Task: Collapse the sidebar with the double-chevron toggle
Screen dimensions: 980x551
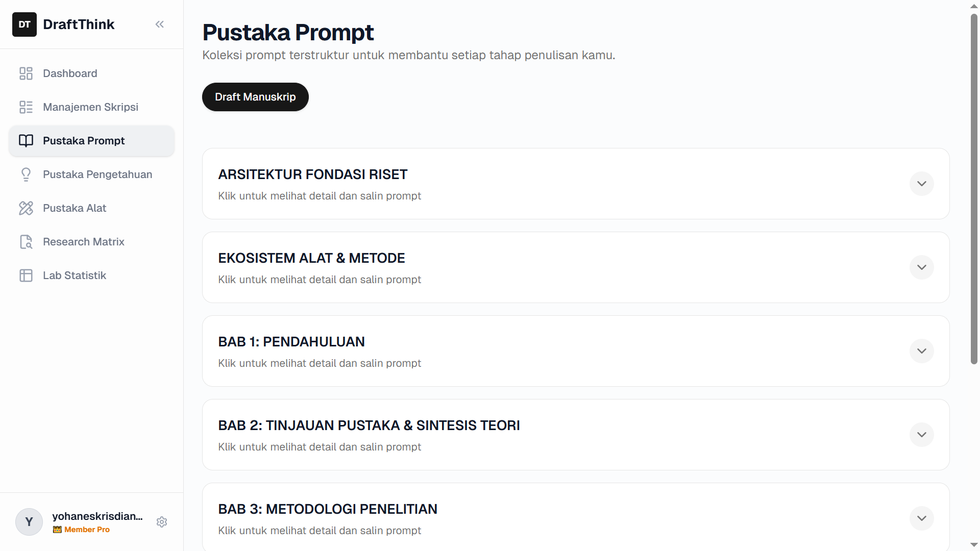Action: click(x=159, y=24)
